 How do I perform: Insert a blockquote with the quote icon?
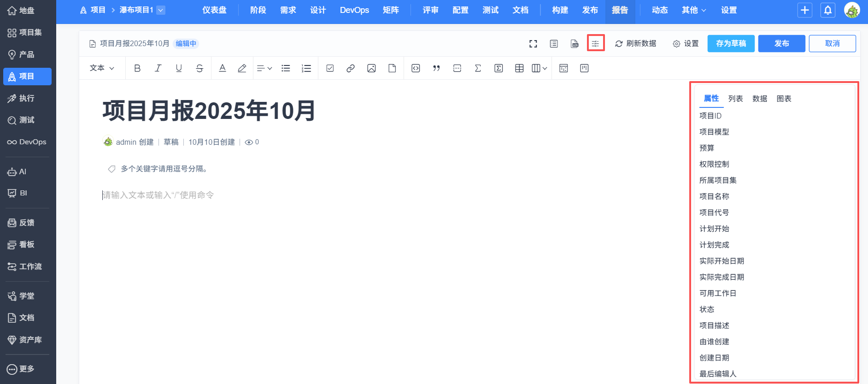(436, 68)
